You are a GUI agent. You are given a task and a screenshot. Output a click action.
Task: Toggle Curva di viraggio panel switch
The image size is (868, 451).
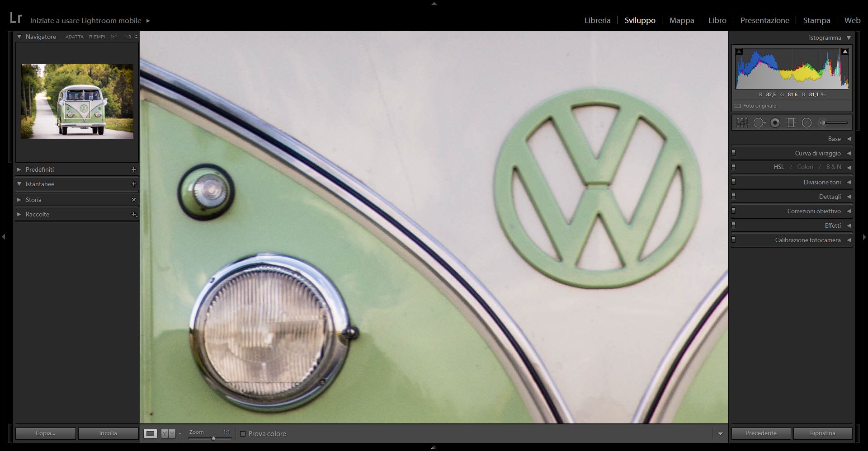(x=733, y=153)
